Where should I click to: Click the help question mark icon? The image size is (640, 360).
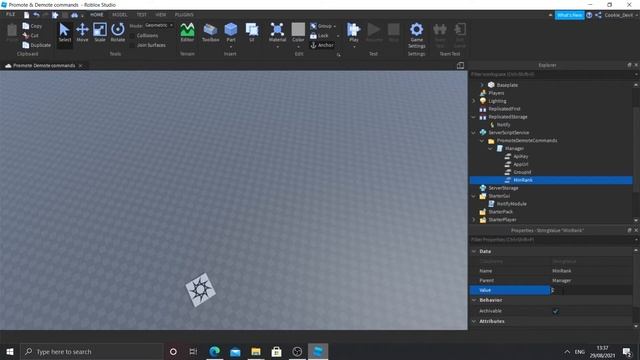pyautogui.click(x=589, y=15)
